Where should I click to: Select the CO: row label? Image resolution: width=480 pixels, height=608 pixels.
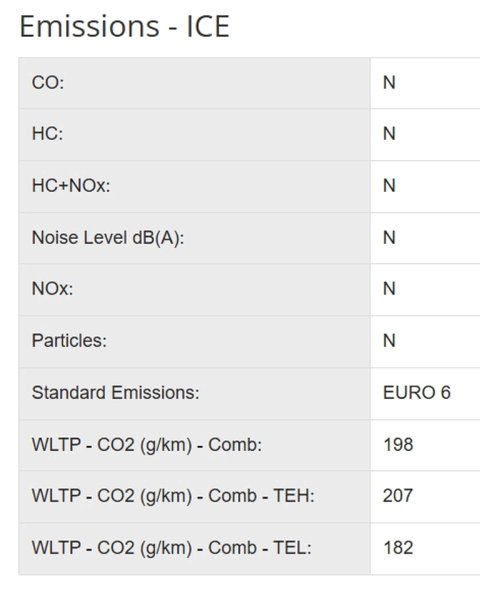48,83
